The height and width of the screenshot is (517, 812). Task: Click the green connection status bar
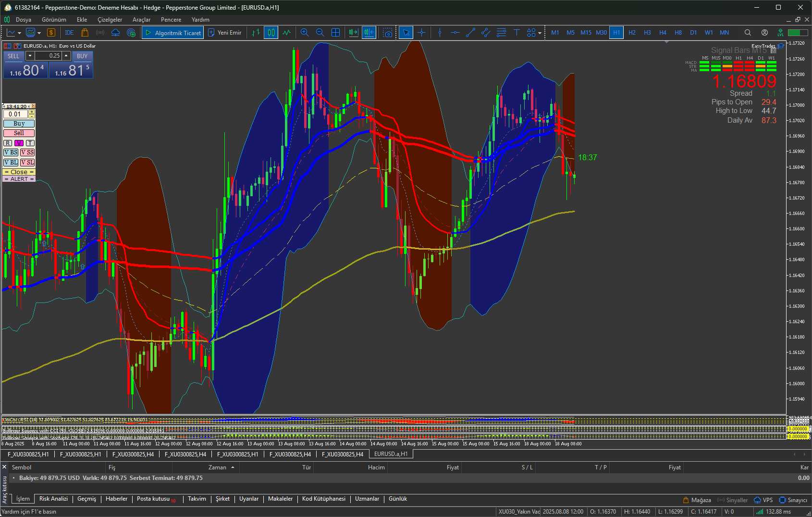tap(798, 33)
